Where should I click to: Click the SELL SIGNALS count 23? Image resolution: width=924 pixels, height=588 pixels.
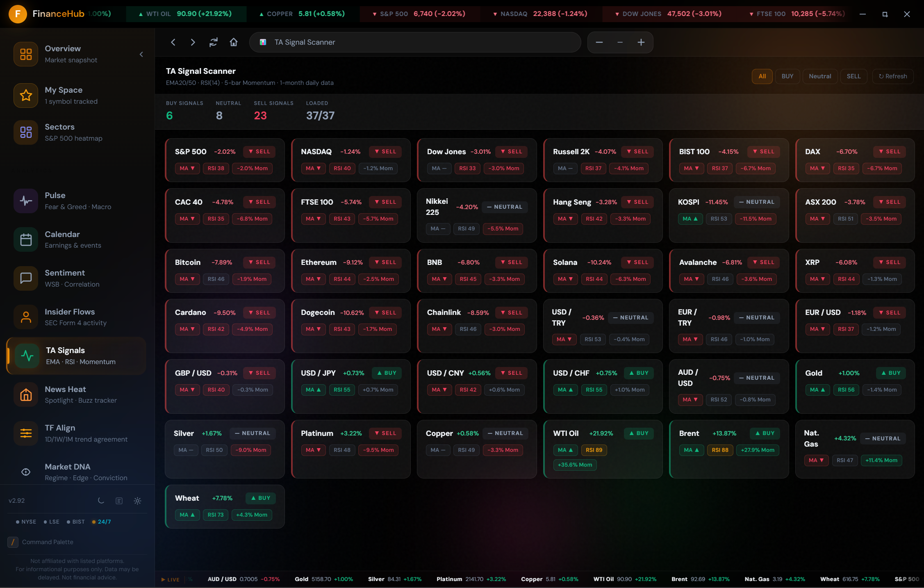[x=260, y=116]
